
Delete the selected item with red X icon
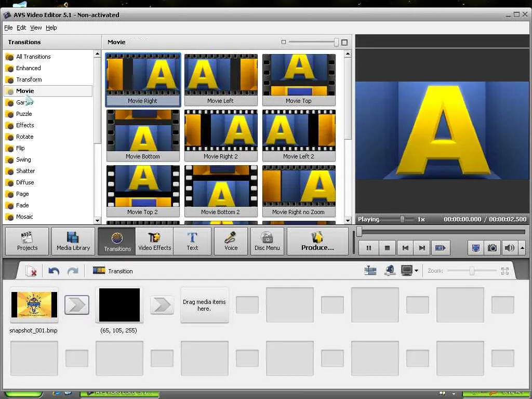[x=31, y=271]
